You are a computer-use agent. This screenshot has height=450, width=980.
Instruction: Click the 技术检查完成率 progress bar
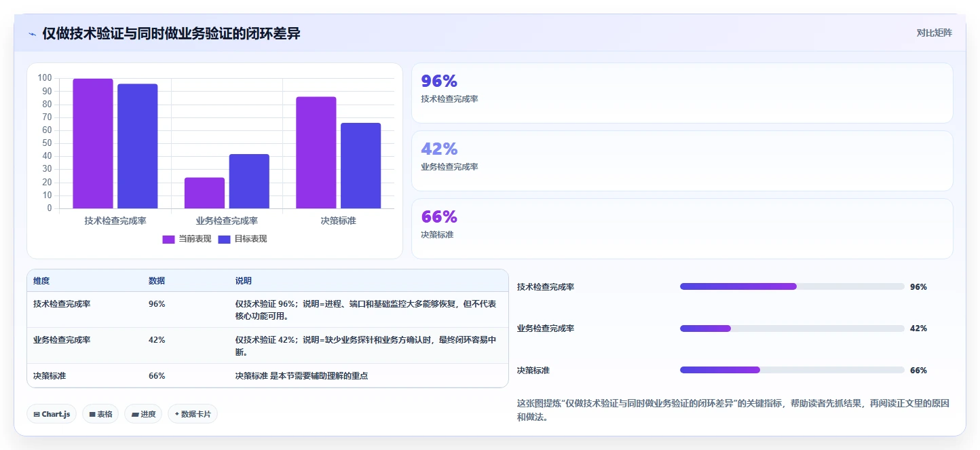click(792, 286)
